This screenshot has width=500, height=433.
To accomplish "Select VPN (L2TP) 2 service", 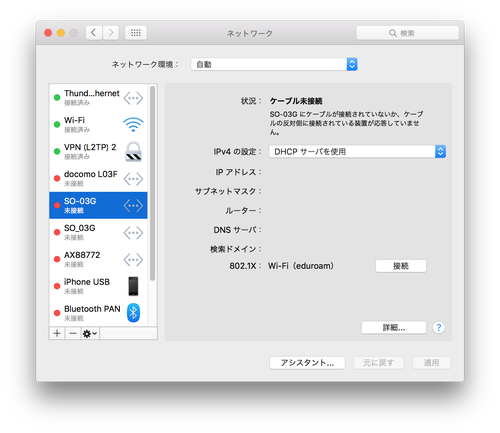I will (x=98, y=151).
